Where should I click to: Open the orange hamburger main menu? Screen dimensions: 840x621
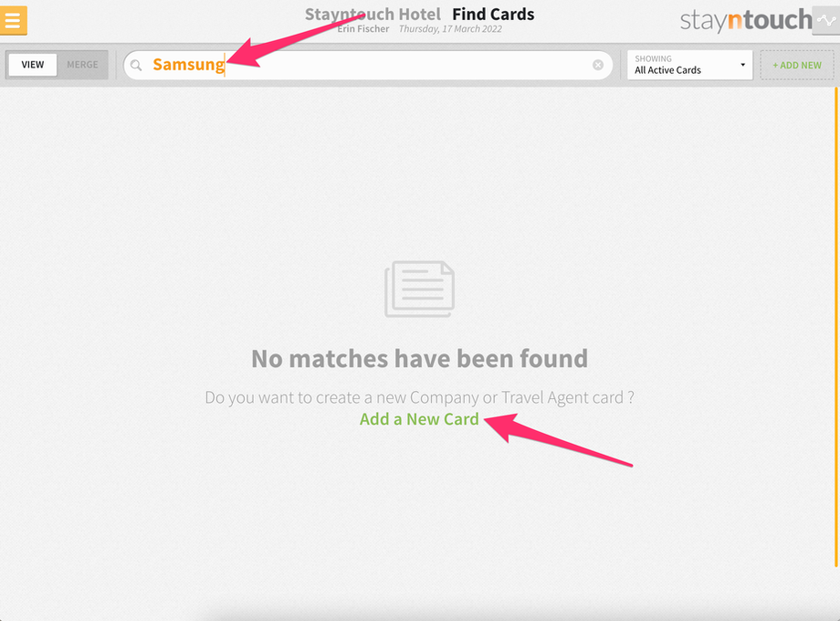pyautogui.click(x=13, y=20)
